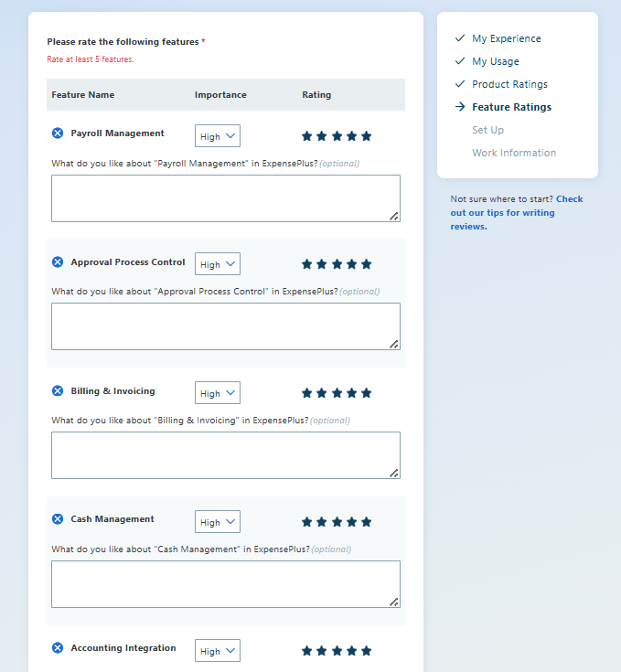Rate Accounting Integration five stars
Screen dimensions: 621x672
coord(367,651)
